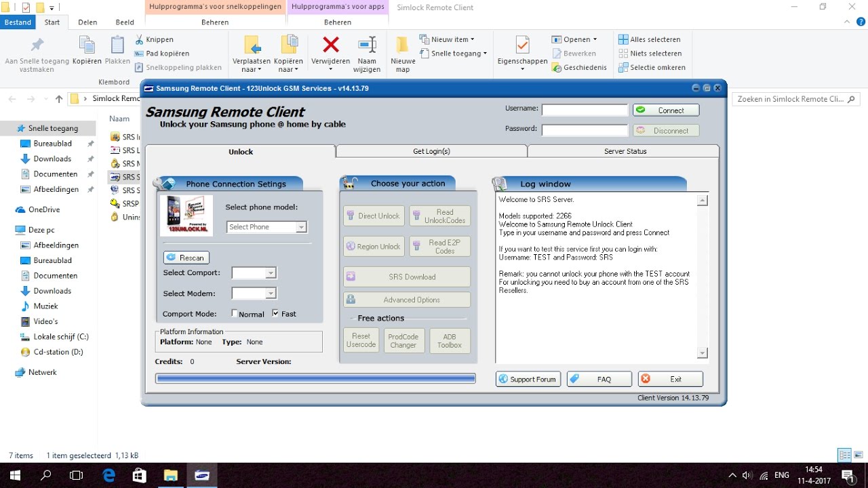
Task: Click the Explorer search box
Action: pyautogui.click(x=795, y=99)
